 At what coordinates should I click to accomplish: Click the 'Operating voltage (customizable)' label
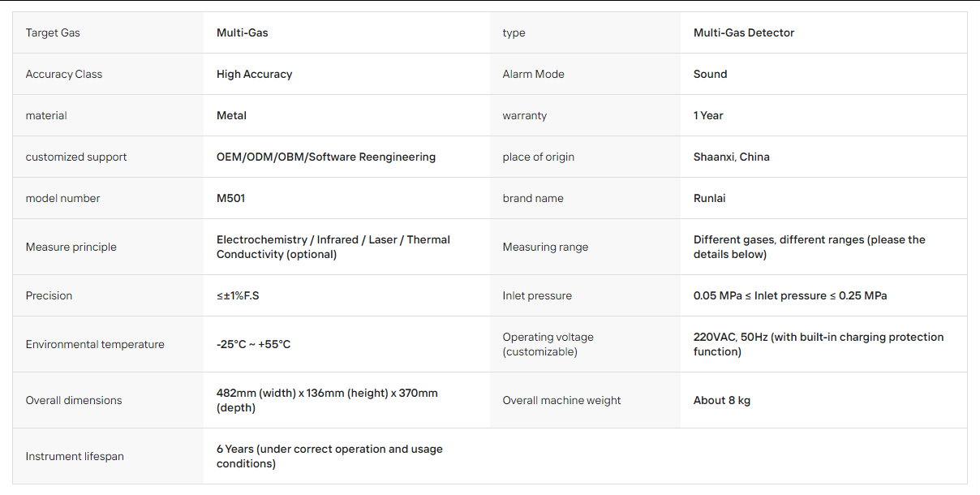click(x=548, y=344)
